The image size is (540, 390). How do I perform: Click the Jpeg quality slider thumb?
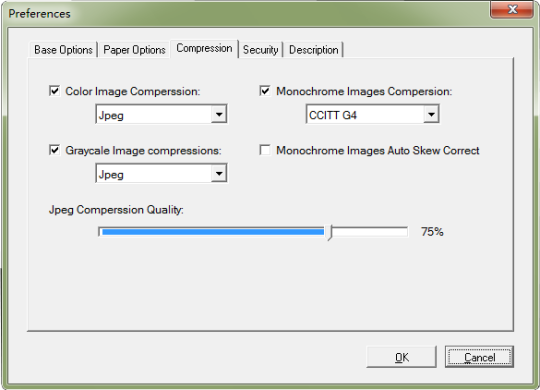coord(330,233)
